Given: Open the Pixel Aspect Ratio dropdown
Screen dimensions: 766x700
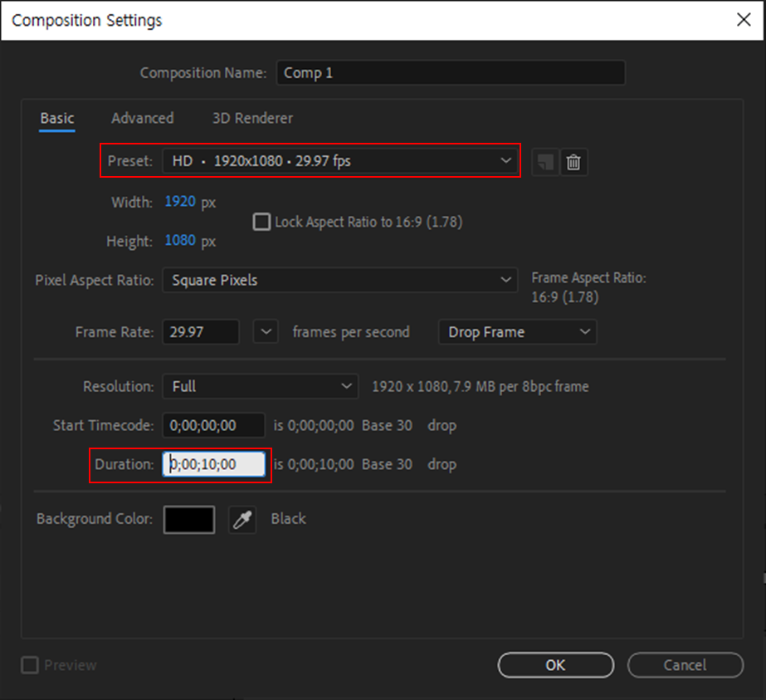Looking at the screenshot, I should point(339,280).
